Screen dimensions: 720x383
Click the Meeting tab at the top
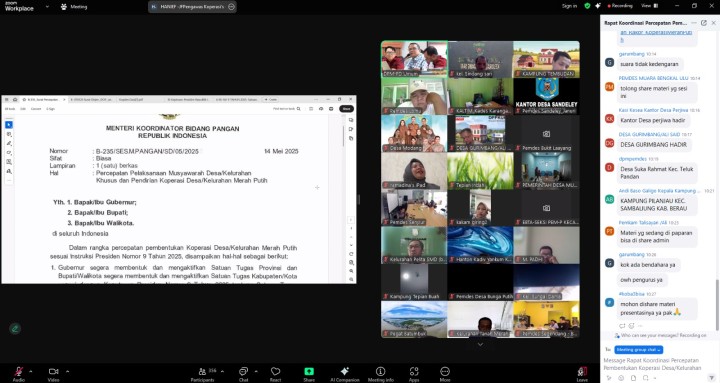pos(74,7)
